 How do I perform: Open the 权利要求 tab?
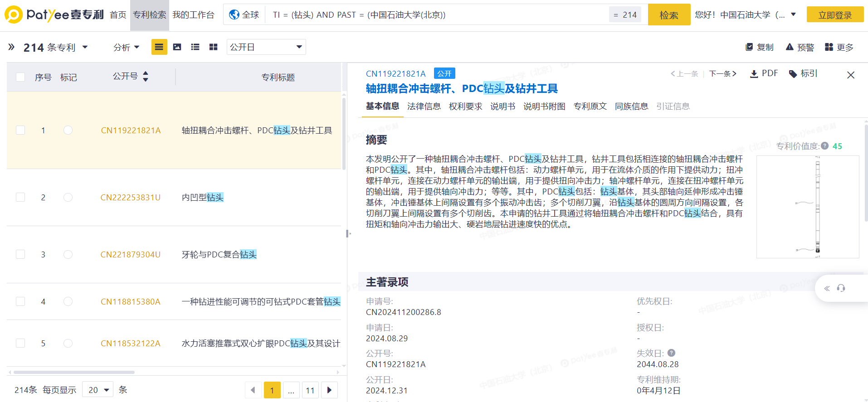pyautogui.click(x=465, y=107)
